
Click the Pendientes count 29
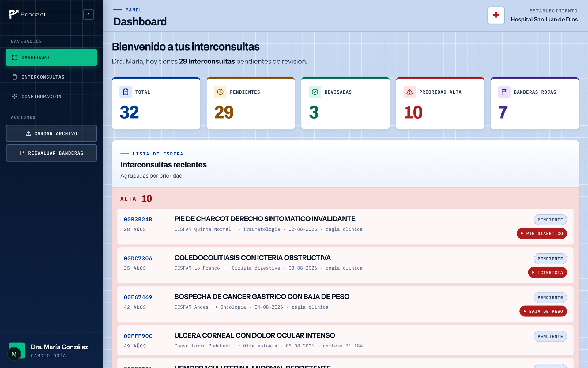224,112
